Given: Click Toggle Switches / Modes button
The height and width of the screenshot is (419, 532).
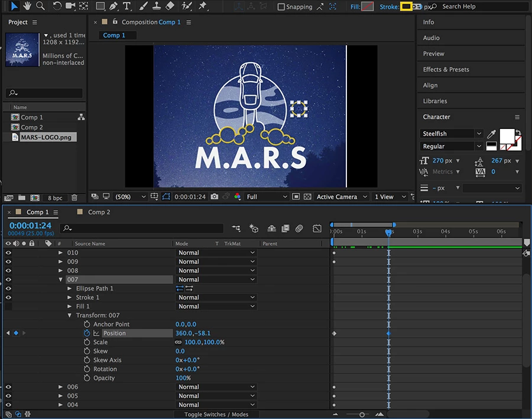Looking at the screenshot, I should (216, 414).
